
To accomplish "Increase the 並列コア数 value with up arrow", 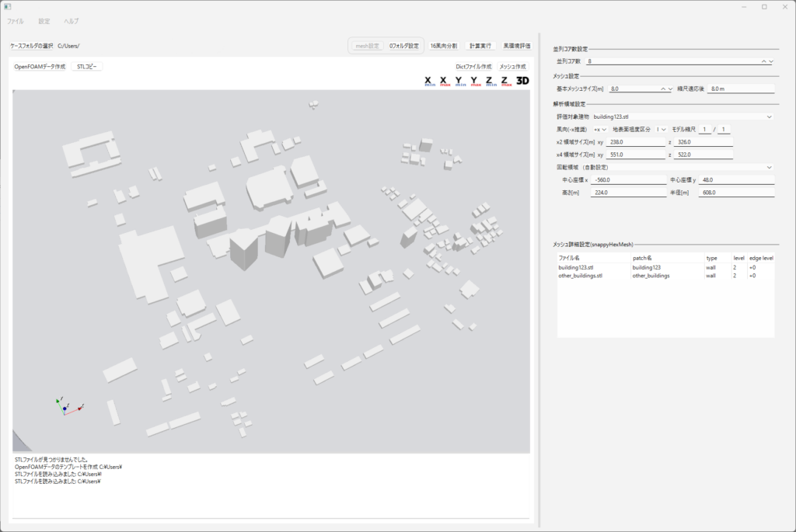I will [x=763, y=61].
